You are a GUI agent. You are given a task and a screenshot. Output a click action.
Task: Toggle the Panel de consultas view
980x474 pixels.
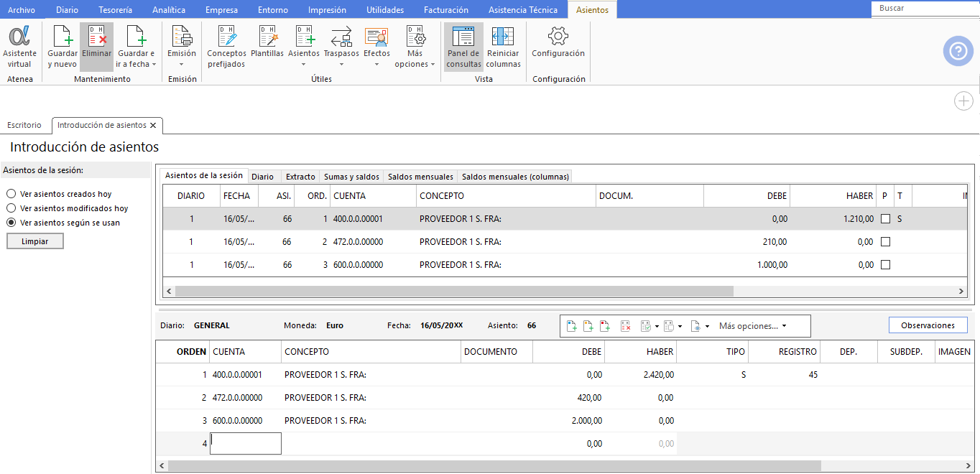pos(463,47)
